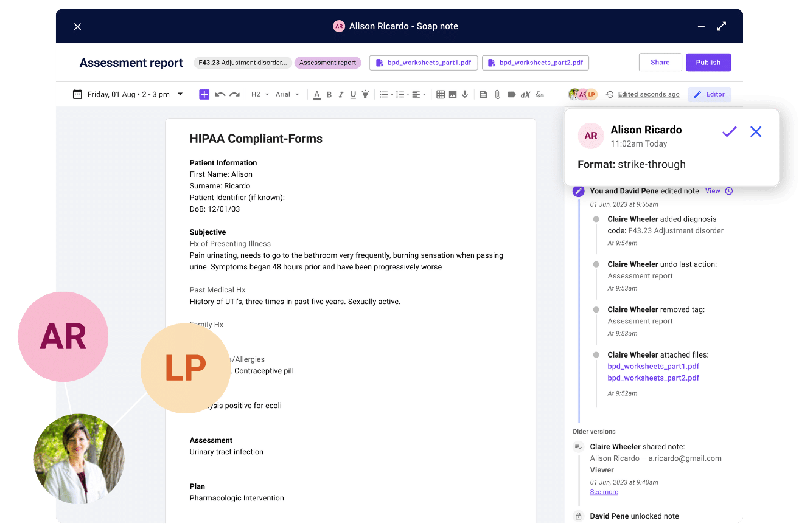Open the H2 heading style dropdown
The width and height of the screenshot is (799, 532).
tap(257, 94)
